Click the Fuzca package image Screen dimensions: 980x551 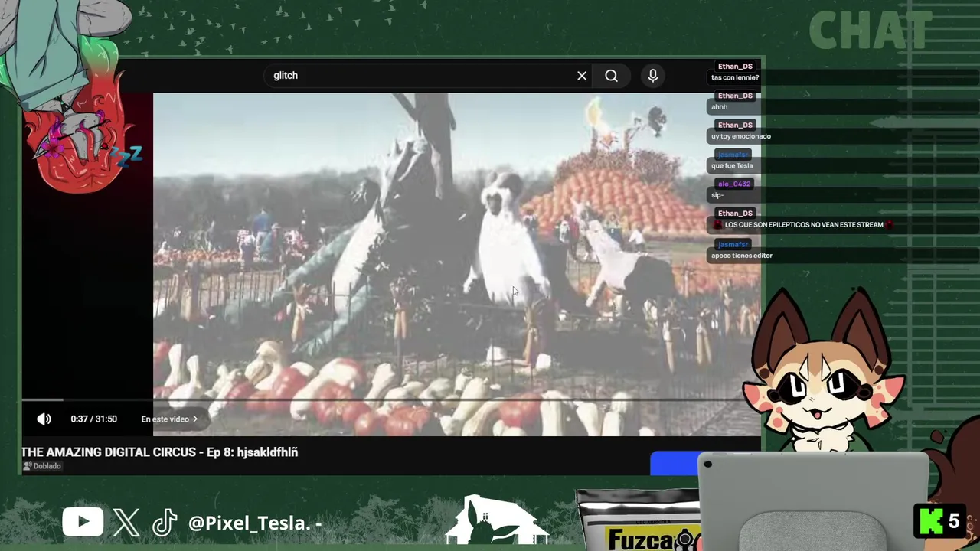(x=639, y=520)
